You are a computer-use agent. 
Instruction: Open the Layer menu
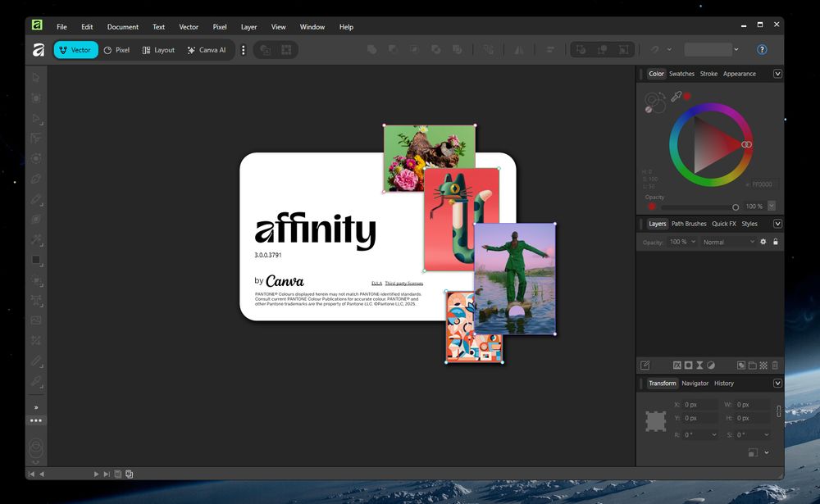[x=248, y=27]
